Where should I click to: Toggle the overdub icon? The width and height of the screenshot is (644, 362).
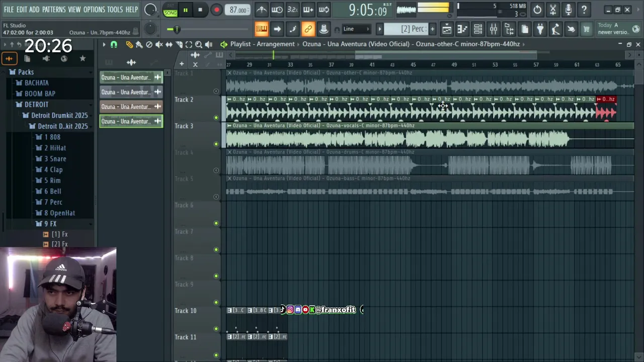coord(308,10)
